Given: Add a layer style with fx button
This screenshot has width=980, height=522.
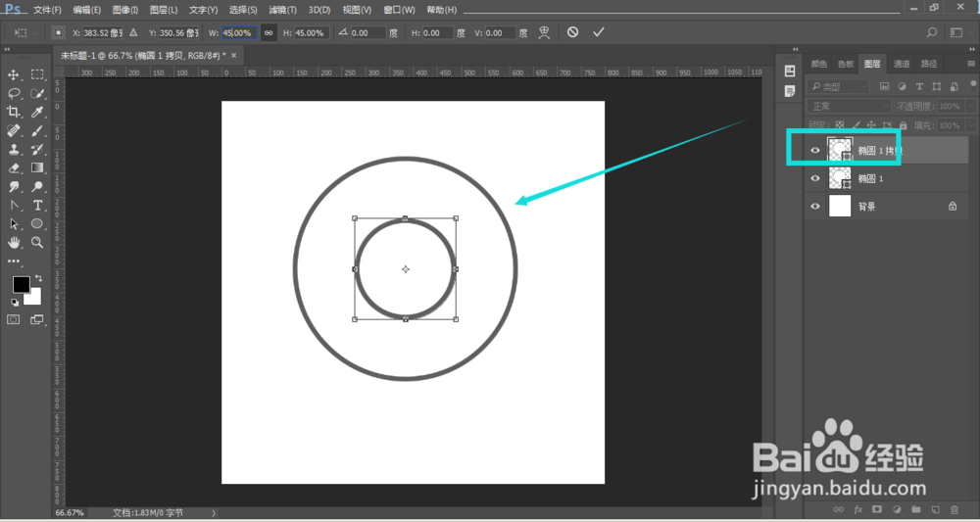Looking at the screenshot, I should tap(858, 509).
